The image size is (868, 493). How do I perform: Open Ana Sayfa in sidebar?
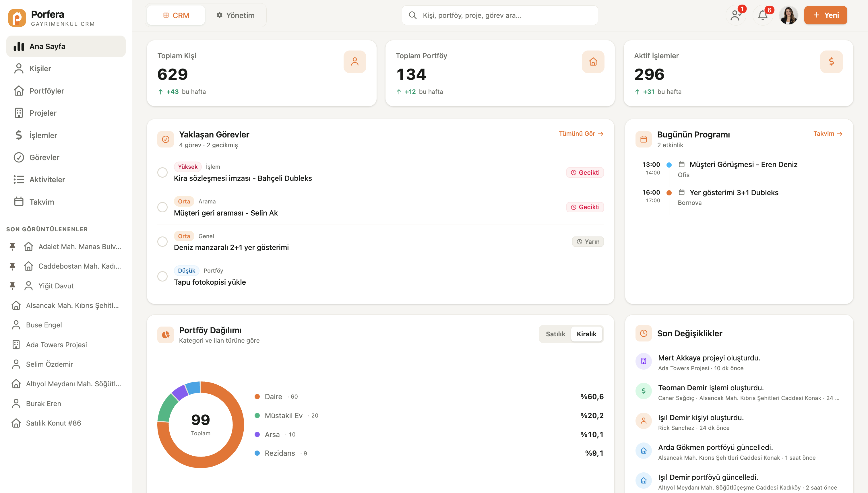point(66,46)
